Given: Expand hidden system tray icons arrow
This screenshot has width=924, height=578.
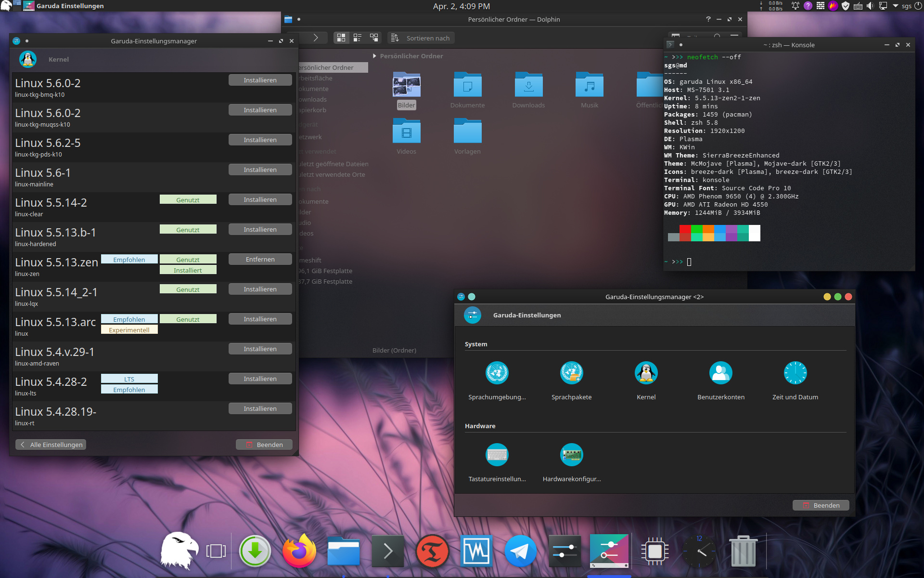Looking at the screenshot, I should coord(895,6).
